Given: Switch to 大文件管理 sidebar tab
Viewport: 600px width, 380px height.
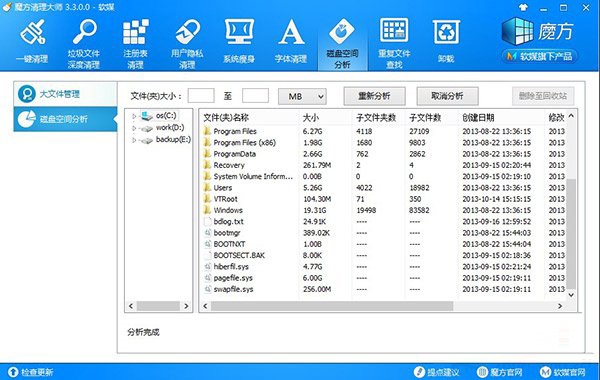Looking at the screenshot, I should click(65, 94).
